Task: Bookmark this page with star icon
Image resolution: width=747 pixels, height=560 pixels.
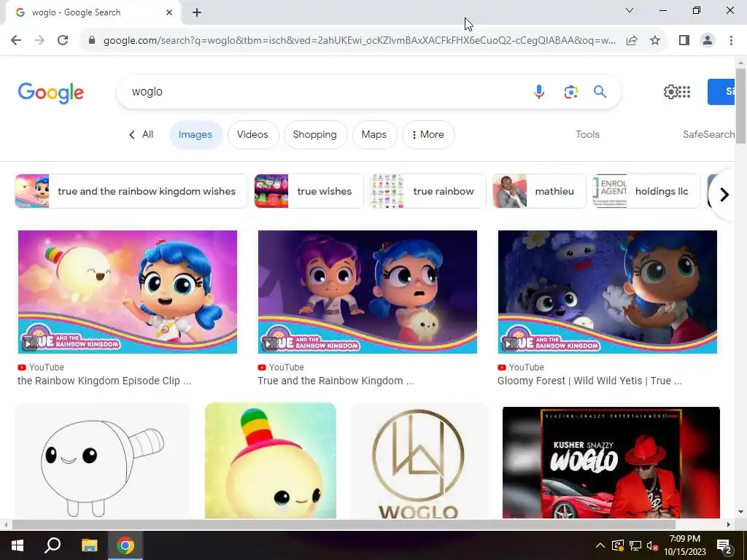Action: pyautogui.click(x=655, y=40)
